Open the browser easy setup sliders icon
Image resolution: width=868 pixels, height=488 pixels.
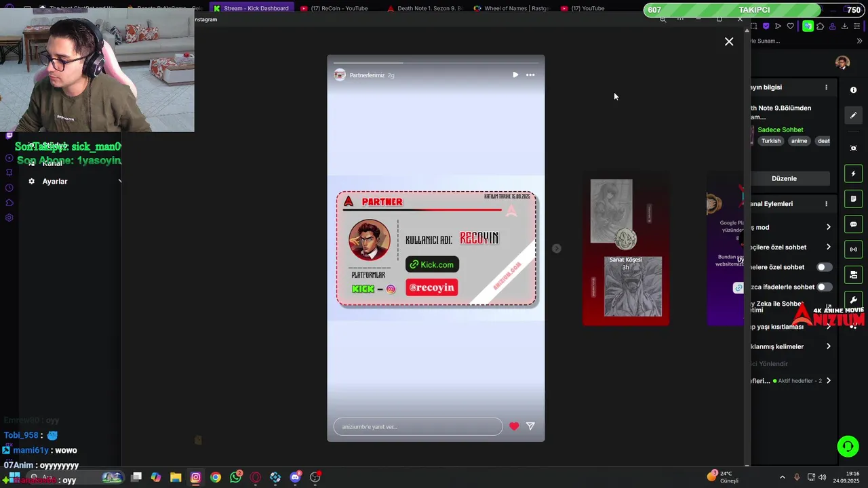click(x=857, y=26)
